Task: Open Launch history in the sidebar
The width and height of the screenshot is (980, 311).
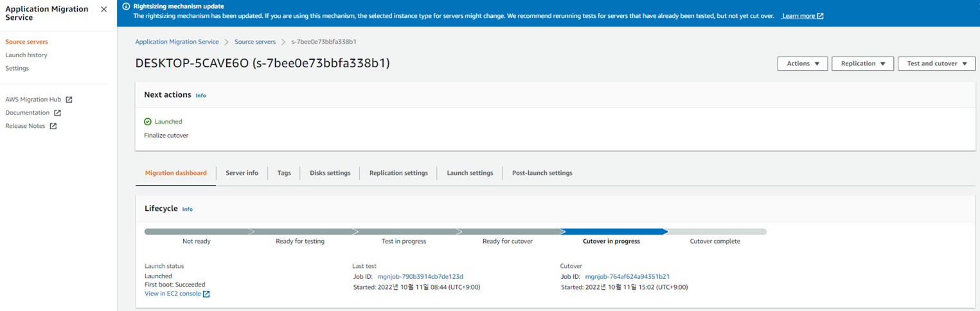Action: click(26, 55)
